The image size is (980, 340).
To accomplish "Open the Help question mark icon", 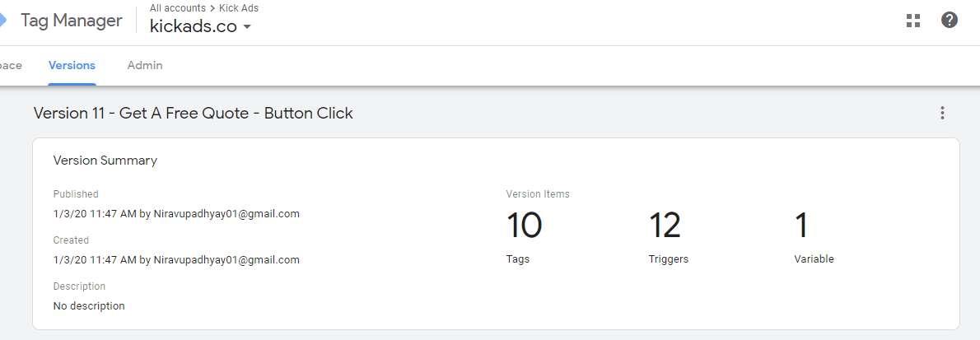I will (x=949, y=20).
